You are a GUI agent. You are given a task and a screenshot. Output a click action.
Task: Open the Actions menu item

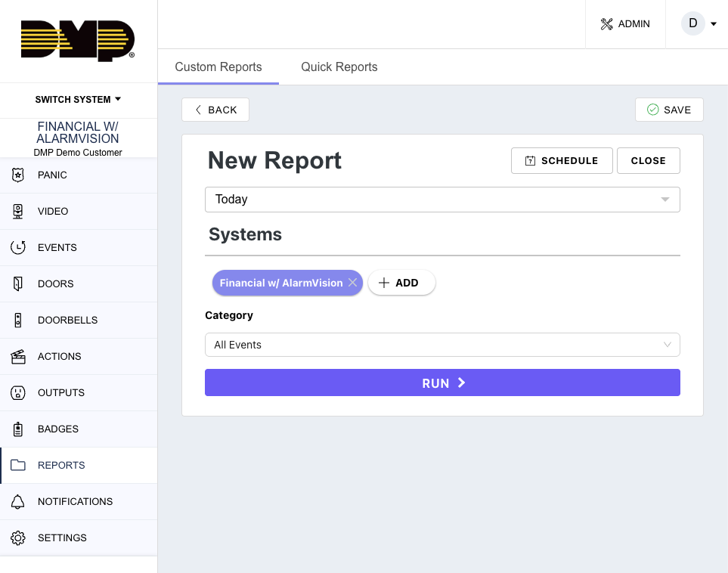pyautogui.click(x=79, y=356)
